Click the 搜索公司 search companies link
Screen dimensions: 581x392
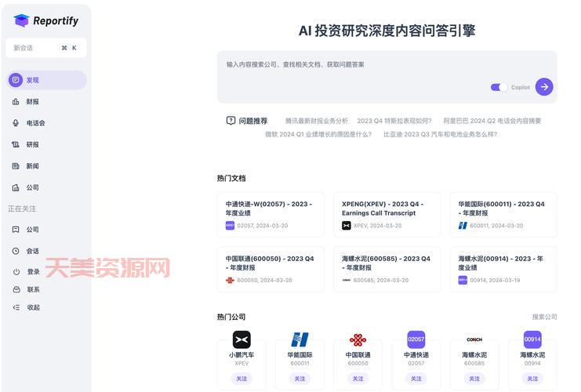pyautogui.click(x=544, y=317)
